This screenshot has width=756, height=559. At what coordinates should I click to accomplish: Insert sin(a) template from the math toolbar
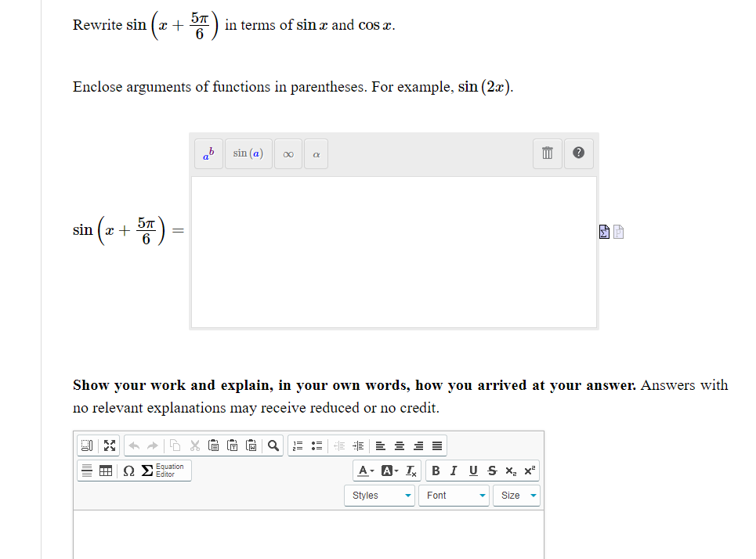tap(248, 153)
